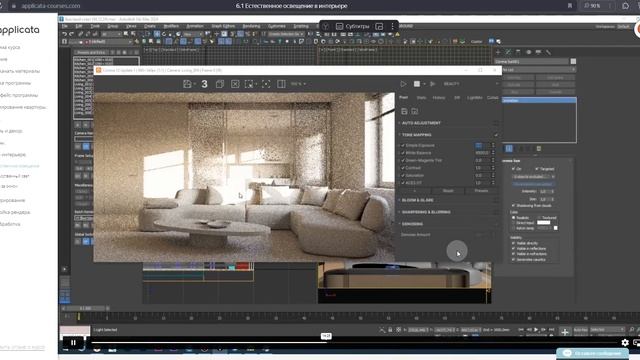Toggle the On checkbox in Corona Sun rollout
The height and width of the screenshot is (360, 640).
[x=513, y=169]
